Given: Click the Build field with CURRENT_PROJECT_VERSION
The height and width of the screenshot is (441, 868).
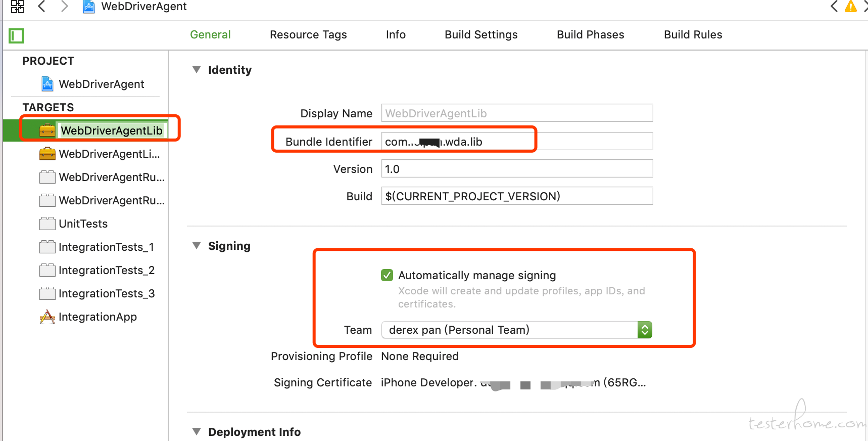Looking at the screenshot, I should (517, 196).
